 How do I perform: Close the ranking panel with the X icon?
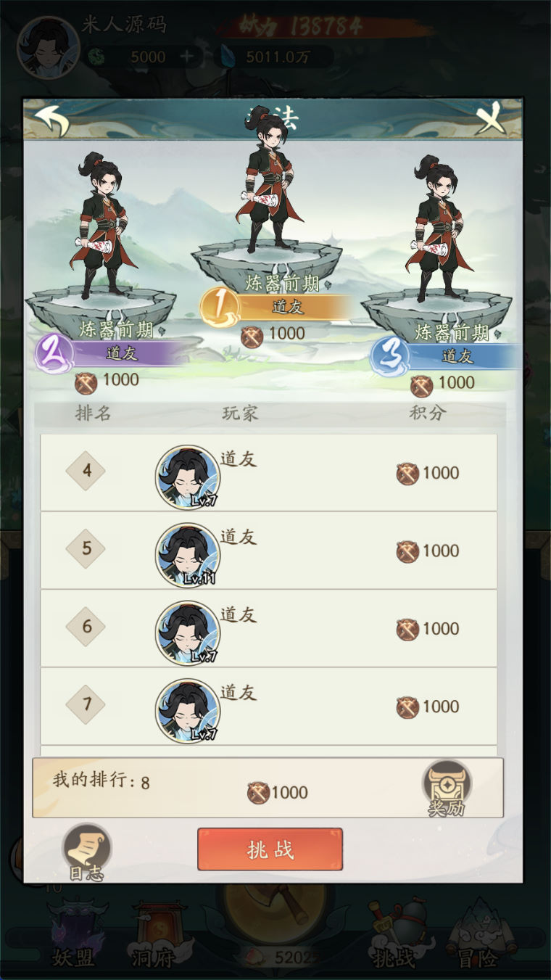coord(493,118)
